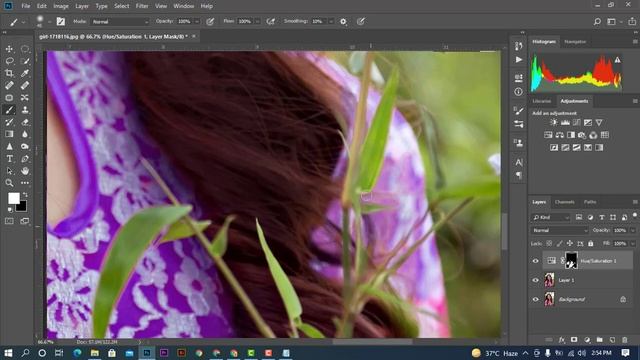Viewport: 640px width, 360px height.
Task: Open the layer filter Kind dropdown
Action: tap(551, 218)
